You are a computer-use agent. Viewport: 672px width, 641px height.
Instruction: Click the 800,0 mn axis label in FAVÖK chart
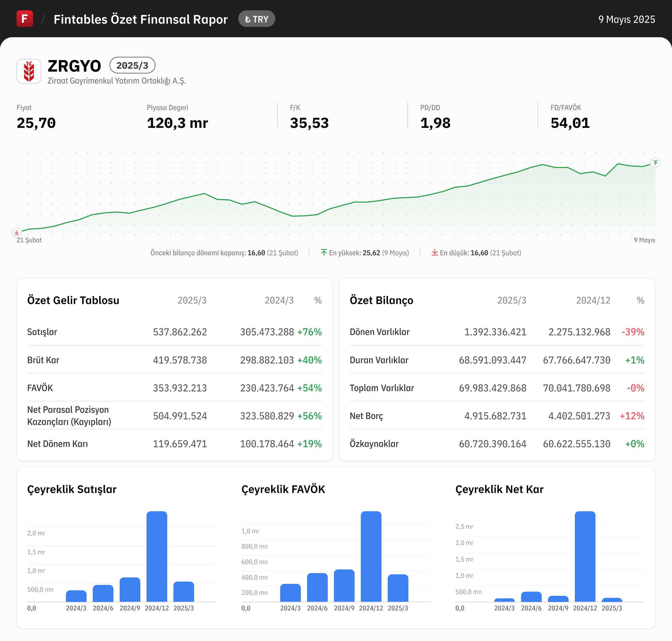(x=255, y=546)
